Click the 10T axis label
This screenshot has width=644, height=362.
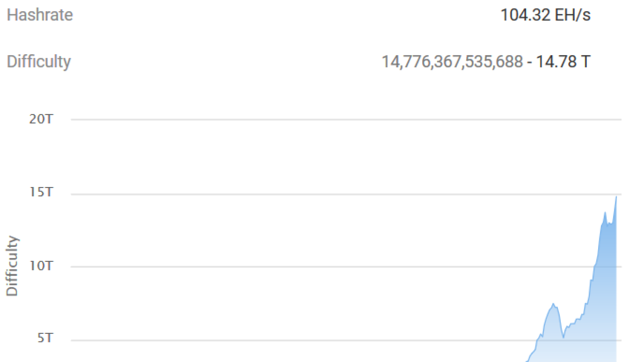[x=41, y=265]
